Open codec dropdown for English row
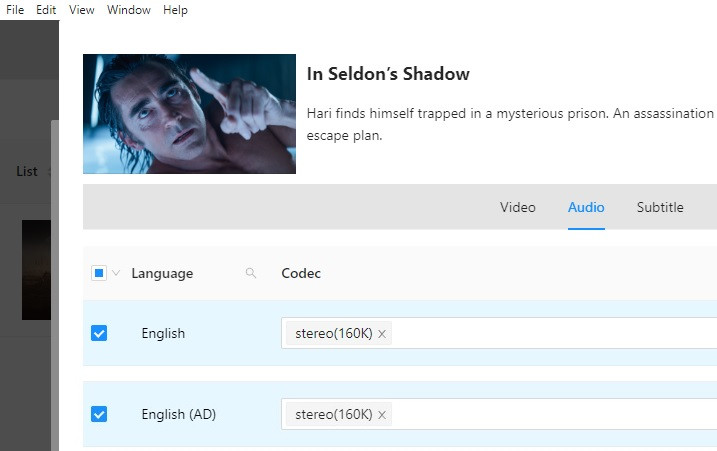Viewport: 717px width, 451px height. point(550,333)
